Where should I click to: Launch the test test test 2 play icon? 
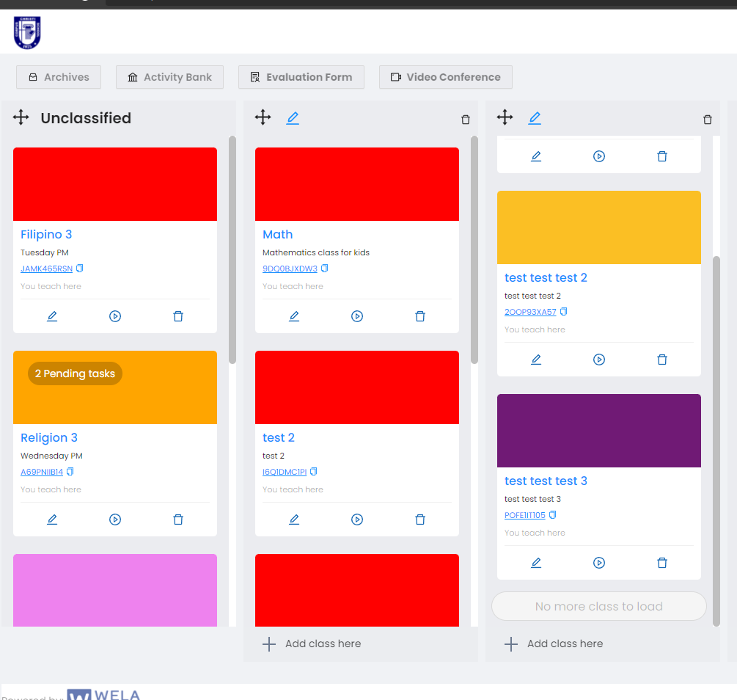pos(599,360)
